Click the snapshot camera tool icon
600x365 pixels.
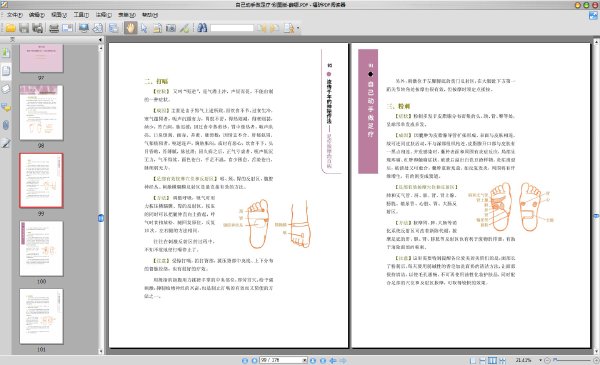(x=171, y=28)
